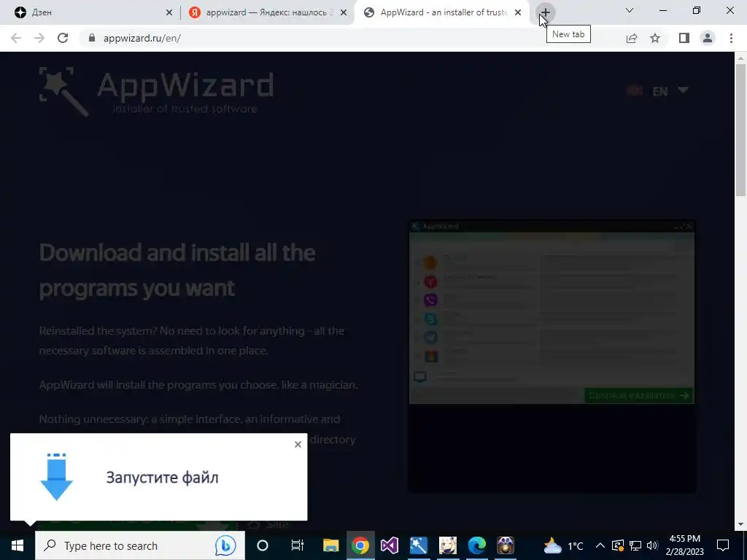Click the blue download arrow in popup

coord(56,477)
